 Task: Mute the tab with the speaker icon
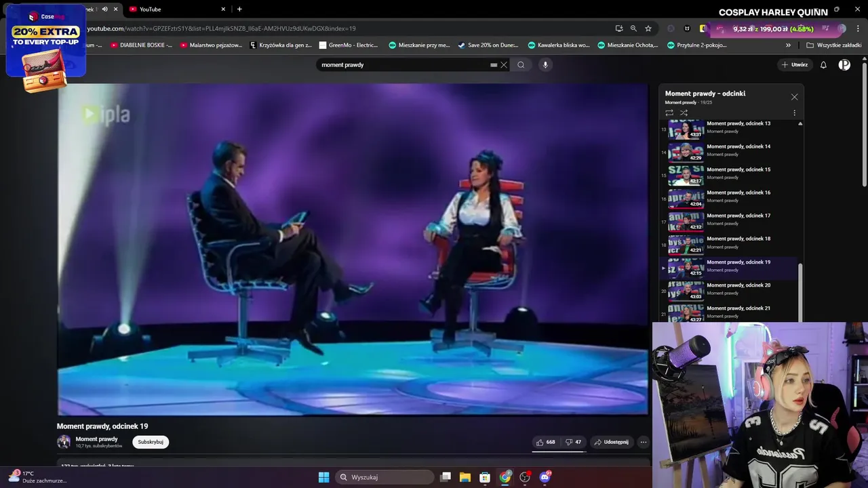[x=104, y=9]
